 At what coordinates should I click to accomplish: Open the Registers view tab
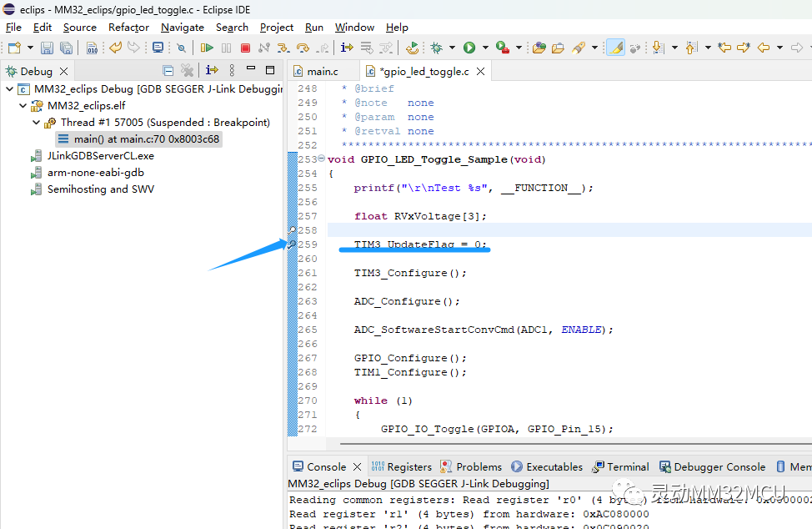[x=409, y=467]
